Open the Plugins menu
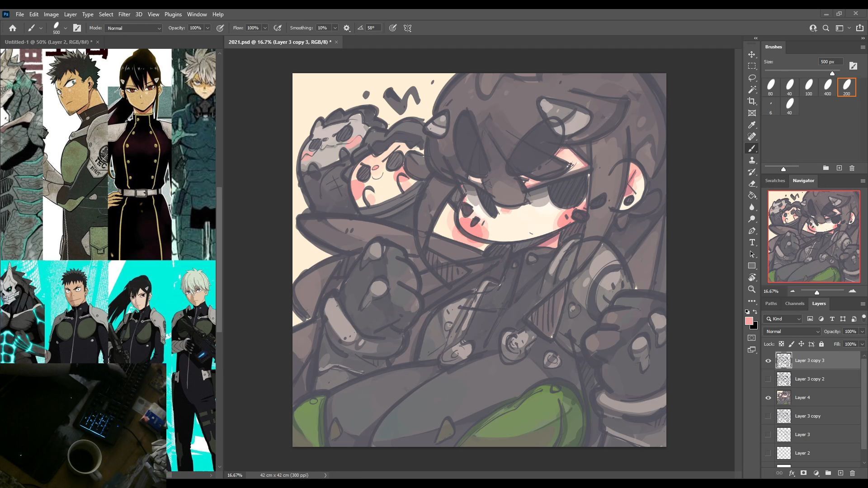Screen dimensions: 868x488 pos(173,14)
